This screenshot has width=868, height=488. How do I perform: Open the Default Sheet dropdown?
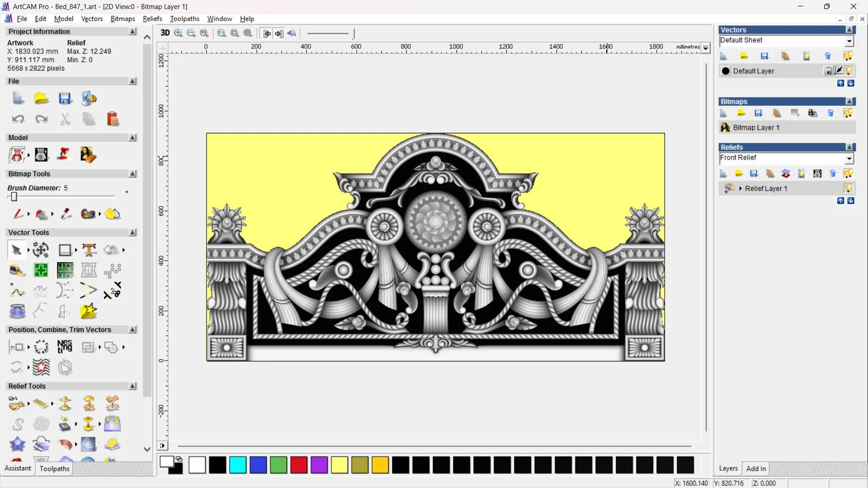pyautogui.click(x=849, y=41)
